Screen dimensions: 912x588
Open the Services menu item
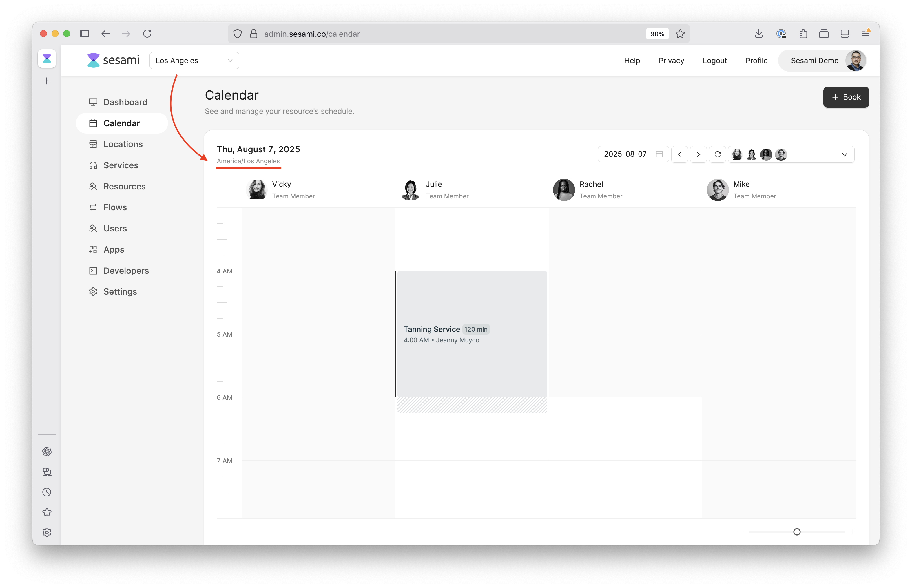[121, 165]
